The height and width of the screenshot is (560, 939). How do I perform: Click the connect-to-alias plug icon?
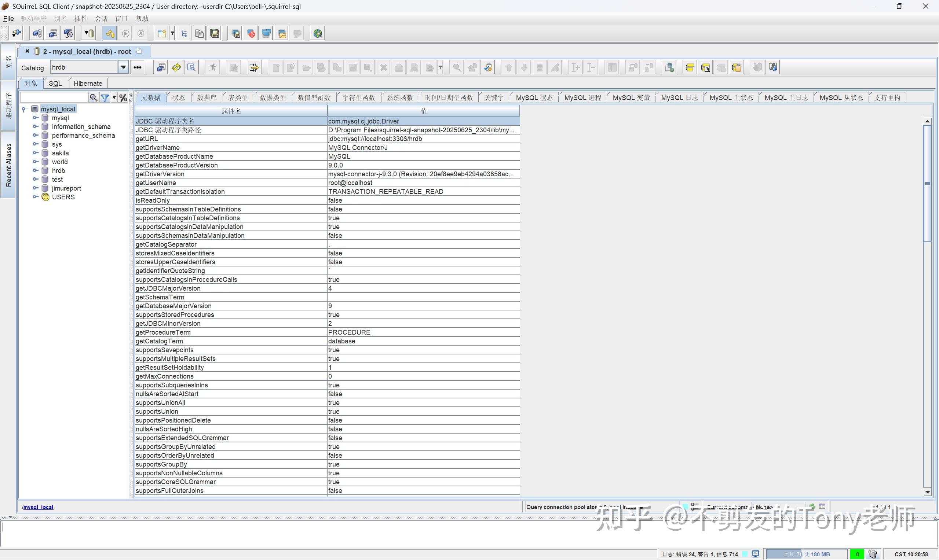tap(15, 33)
